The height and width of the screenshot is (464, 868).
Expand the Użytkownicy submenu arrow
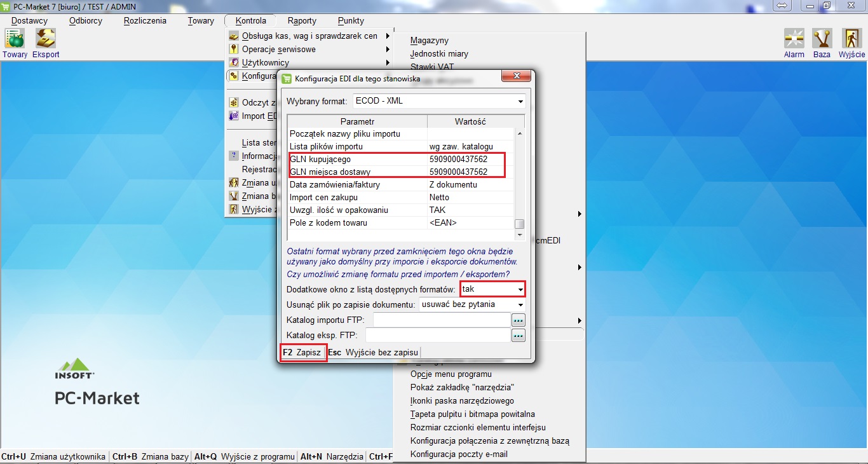[388, 63]
